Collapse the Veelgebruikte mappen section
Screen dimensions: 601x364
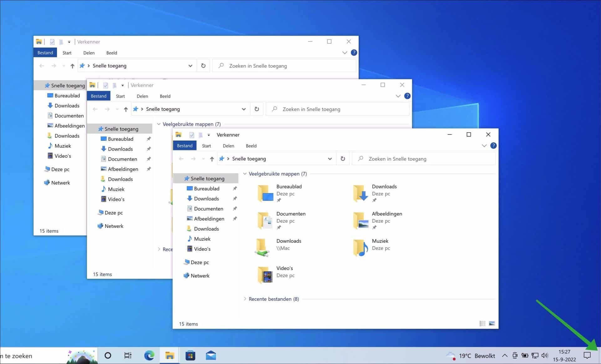pos(245,174)
